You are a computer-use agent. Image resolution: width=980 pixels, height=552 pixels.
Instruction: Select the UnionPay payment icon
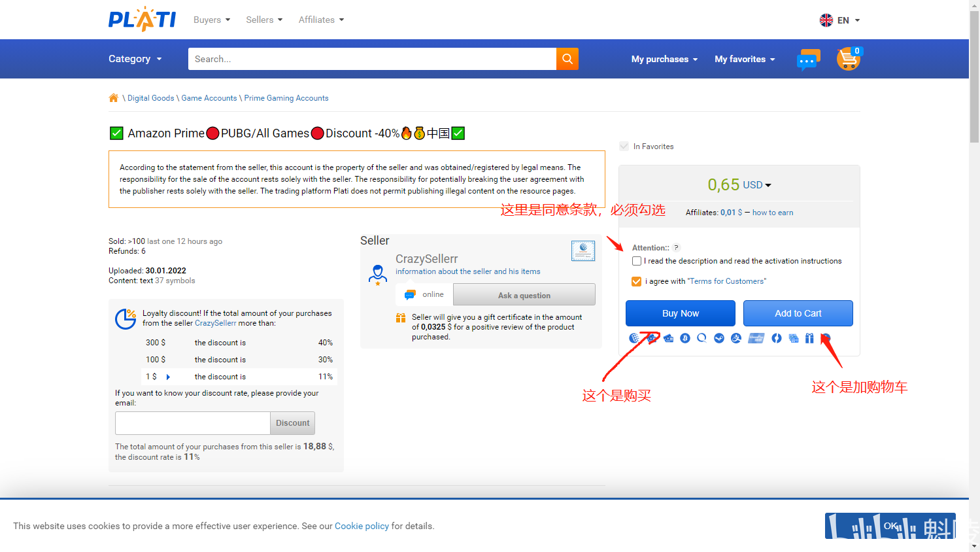pyautogui.click(x=756, y=338)
